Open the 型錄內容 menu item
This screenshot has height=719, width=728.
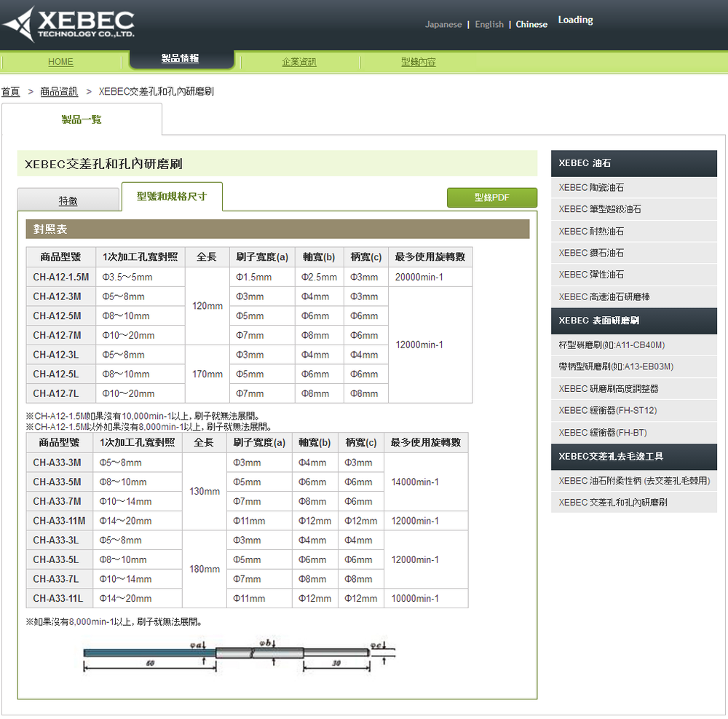pyautogui.click(x=418, y=62)
